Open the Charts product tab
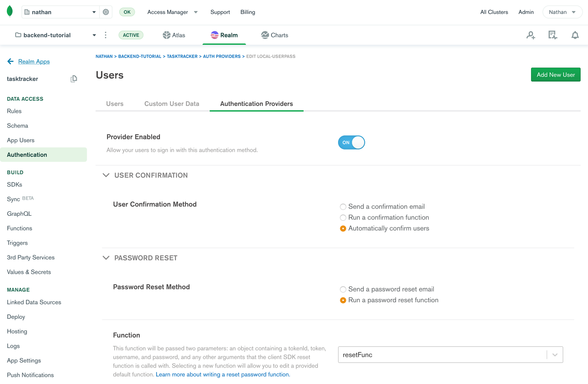Image resolution: width=588 pixels, height=384 pixels. pyautogui.click(x=275, y=35)
